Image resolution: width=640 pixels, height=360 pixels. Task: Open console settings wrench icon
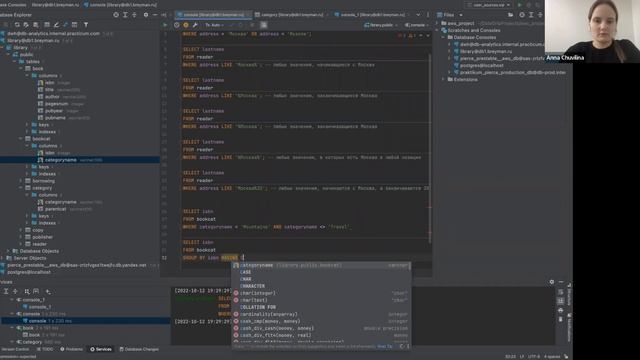tap(195, 25)
